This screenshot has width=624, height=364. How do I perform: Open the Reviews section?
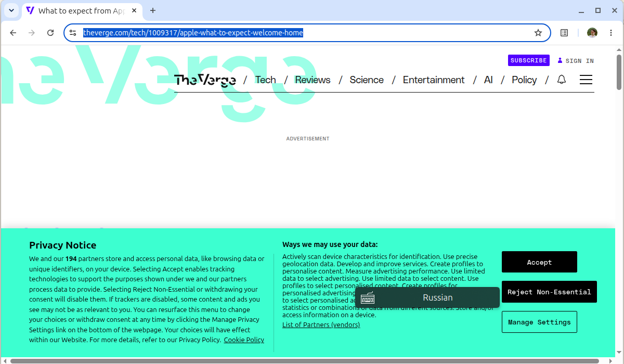click(313, 80)
